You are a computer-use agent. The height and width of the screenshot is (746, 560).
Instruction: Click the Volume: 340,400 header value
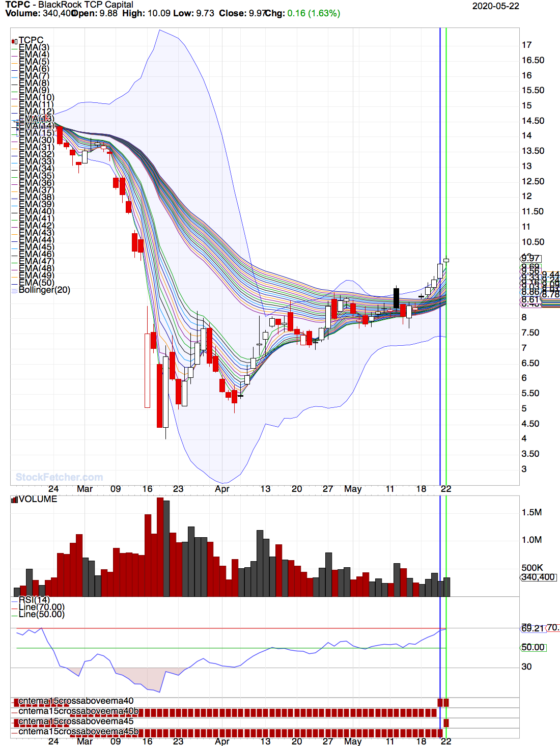[40, 13]
